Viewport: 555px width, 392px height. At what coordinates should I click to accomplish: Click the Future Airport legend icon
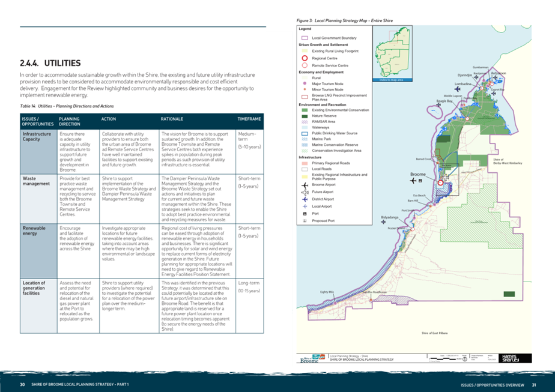(305, 192)
